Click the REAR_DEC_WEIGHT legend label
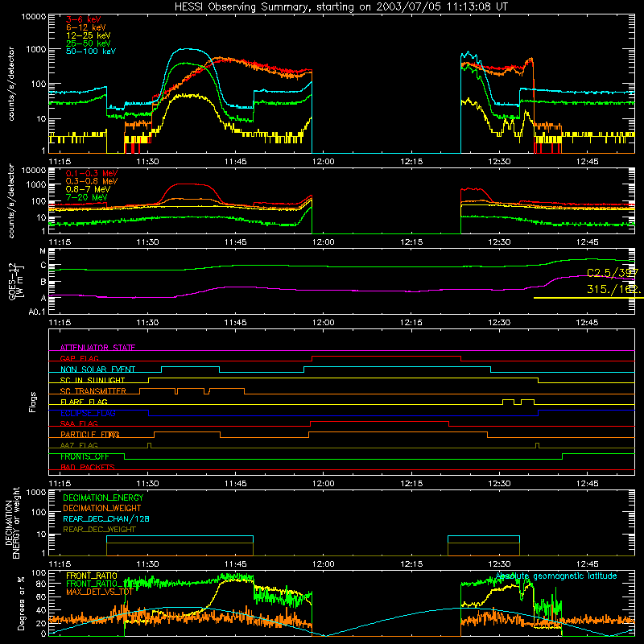This screenshot has height=644, width=644. click(x=99, y=530)
